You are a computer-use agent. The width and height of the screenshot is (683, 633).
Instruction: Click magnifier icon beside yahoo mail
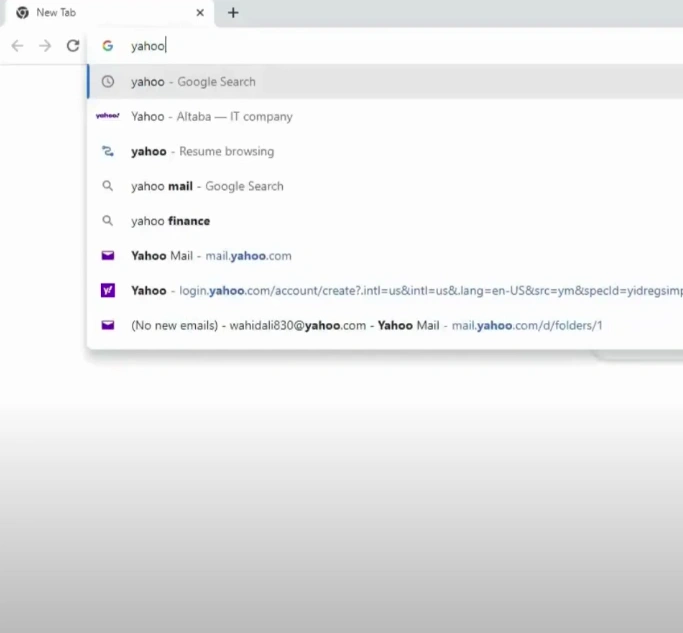108,186
